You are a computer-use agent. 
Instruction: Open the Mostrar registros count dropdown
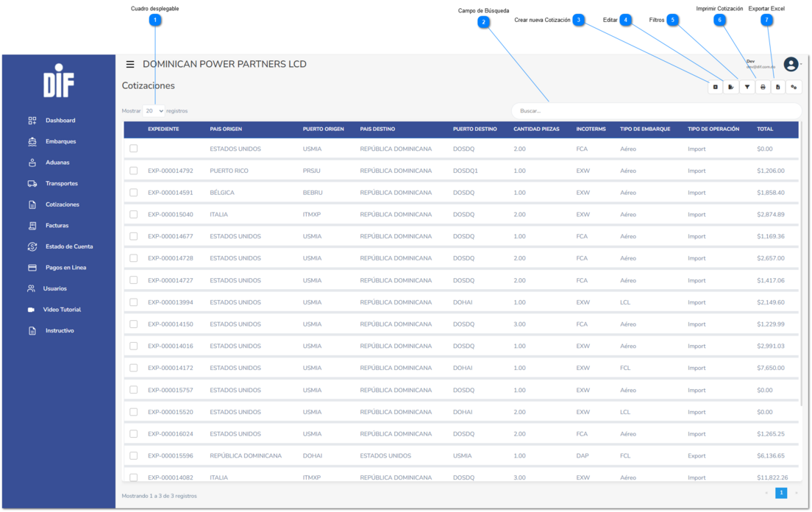(154, 111)
